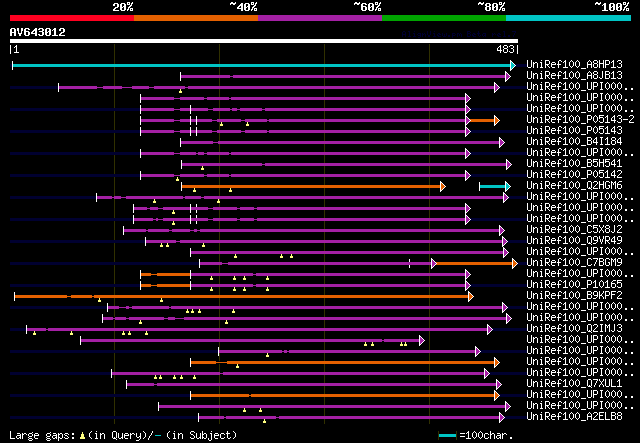Click the orange alignment bar in the Q2HGM6 row
The image size is (640, 443).
click(x=311, y=187)
